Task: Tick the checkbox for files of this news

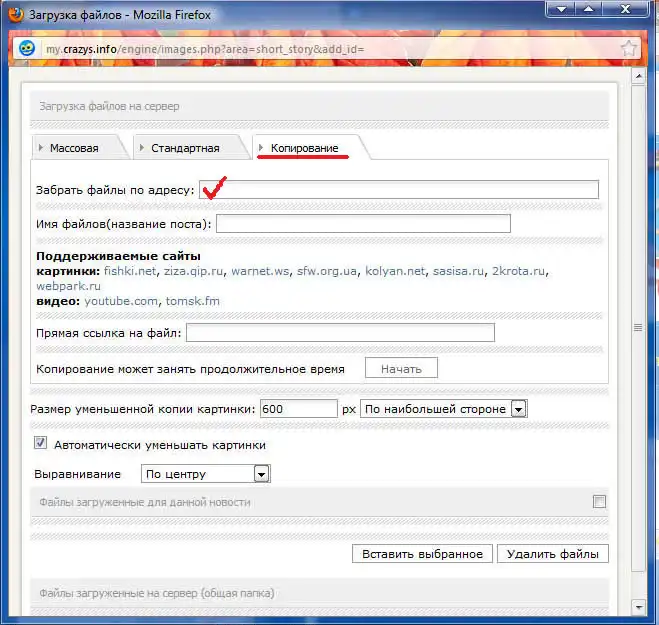Action: click(599, 502)
